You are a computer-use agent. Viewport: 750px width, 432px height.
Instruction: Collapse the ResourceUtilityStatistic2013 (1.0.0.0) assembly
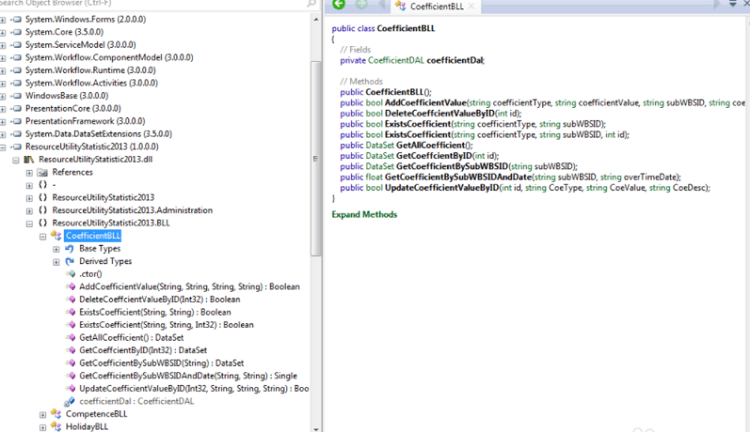coord(5,147)
